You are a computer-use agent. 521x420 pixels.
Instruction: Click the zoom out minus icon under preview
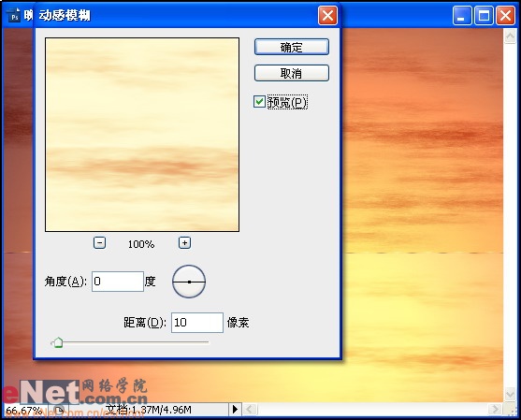click(x=99, y=243)
